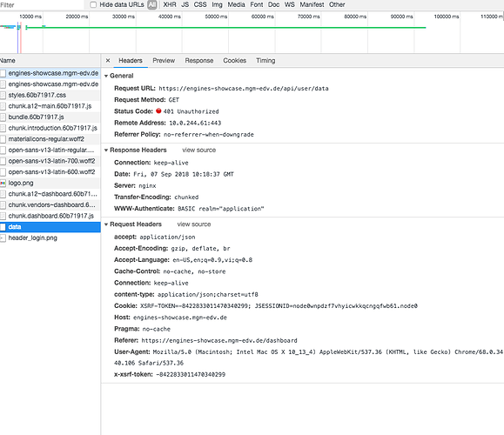Toggle the Hide data URLs checkbox
504x435 pixels.
93,4
